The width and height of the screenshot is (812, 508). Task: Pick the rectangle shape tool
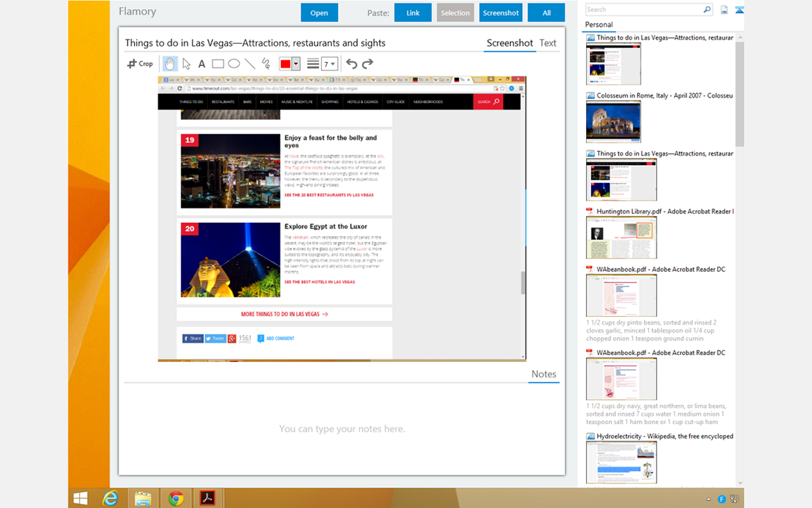(x=218, y=63)
